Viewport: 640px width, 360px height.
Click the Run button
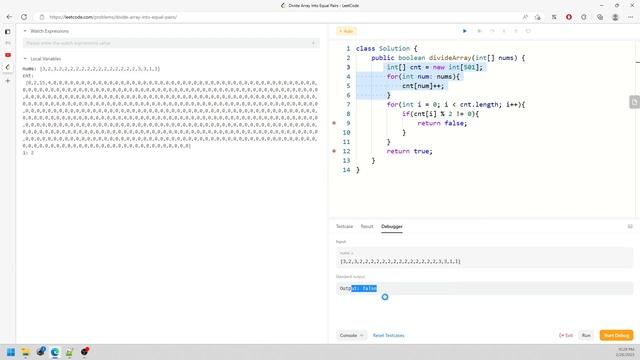586,336
